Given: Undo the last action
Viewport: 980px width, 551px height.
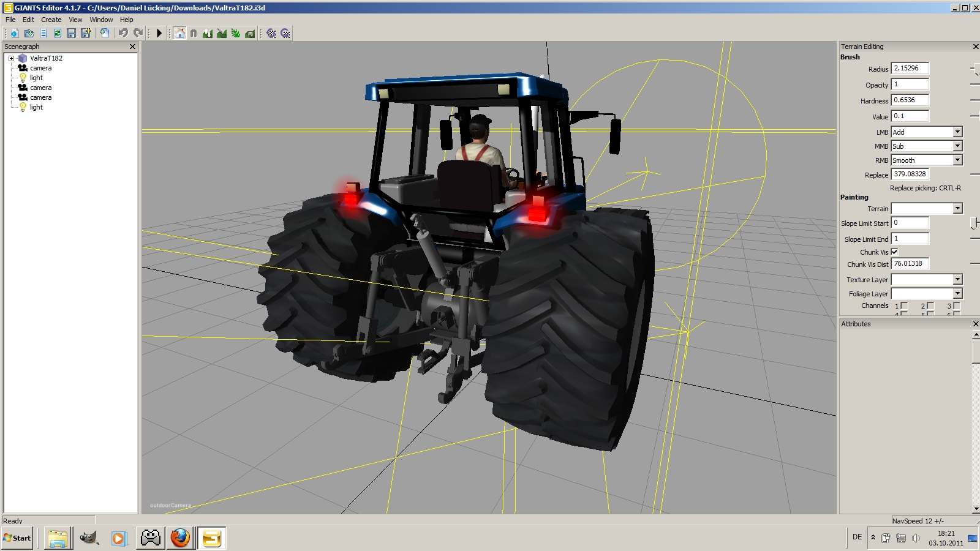Looking at the screenshot, I should point(123,33).
